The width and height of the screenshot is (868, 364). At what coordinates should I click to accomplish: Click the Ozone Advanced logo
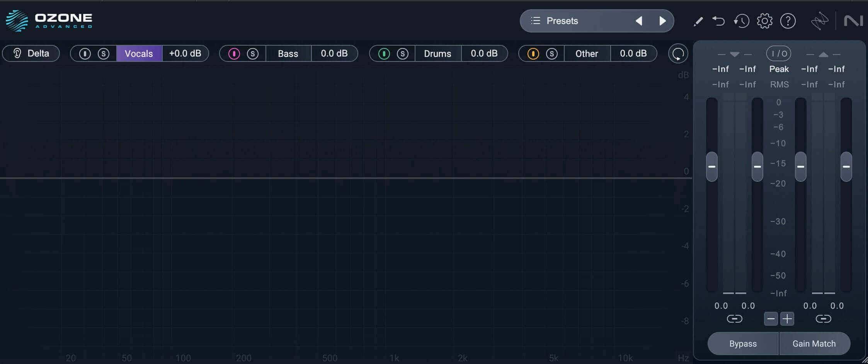tap(49, 21)
